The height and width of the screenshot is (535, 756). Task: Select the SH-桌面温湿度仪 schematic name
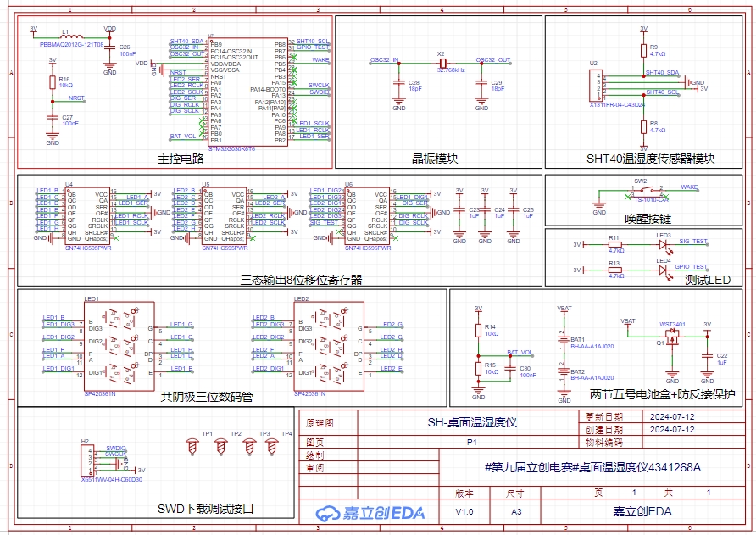[472, 422]
